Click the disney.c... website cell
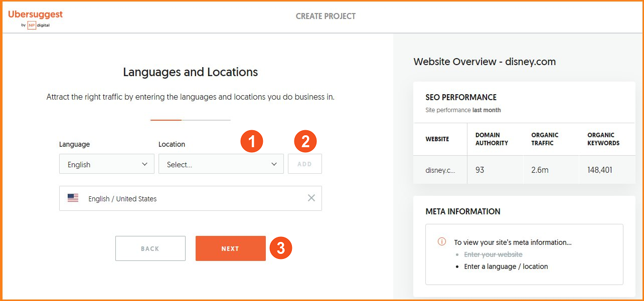Screen dimensions: 644x301 [440, 170]
